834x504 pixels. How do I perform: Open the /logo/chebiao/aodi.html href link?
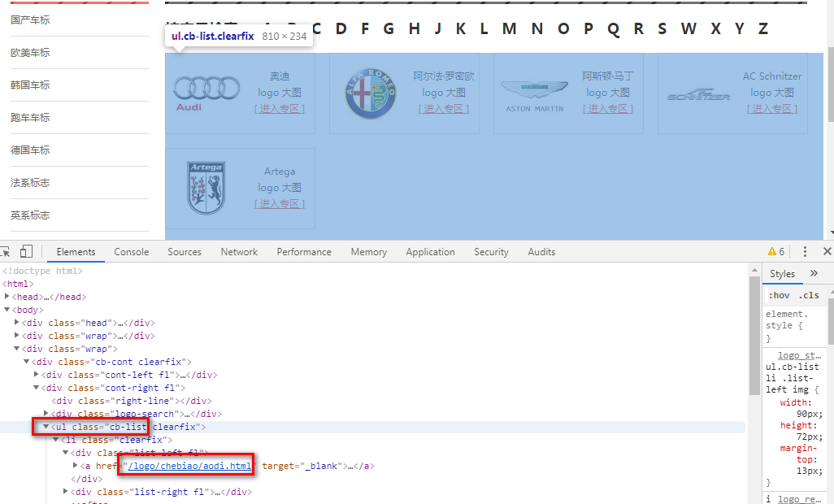(189, 466)
